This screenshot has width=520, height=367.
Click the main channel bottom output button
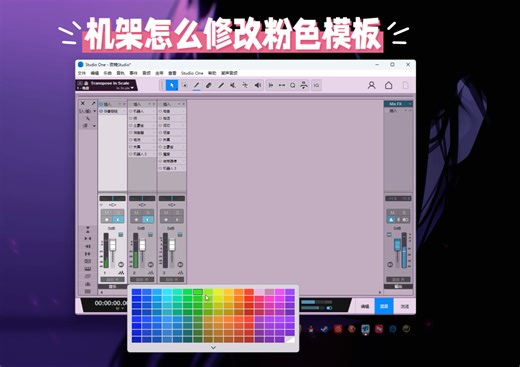[x=398, y=279]
